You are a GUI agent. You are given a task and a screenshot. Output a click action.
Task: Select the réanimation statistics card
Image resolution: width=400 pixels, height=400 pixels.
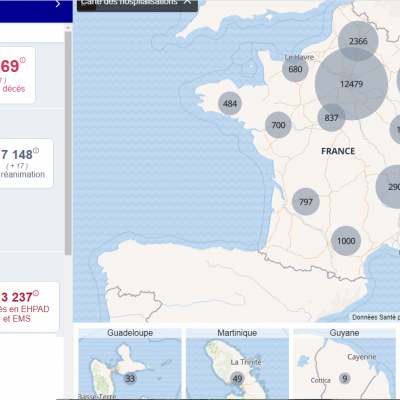tap(25, 163)
